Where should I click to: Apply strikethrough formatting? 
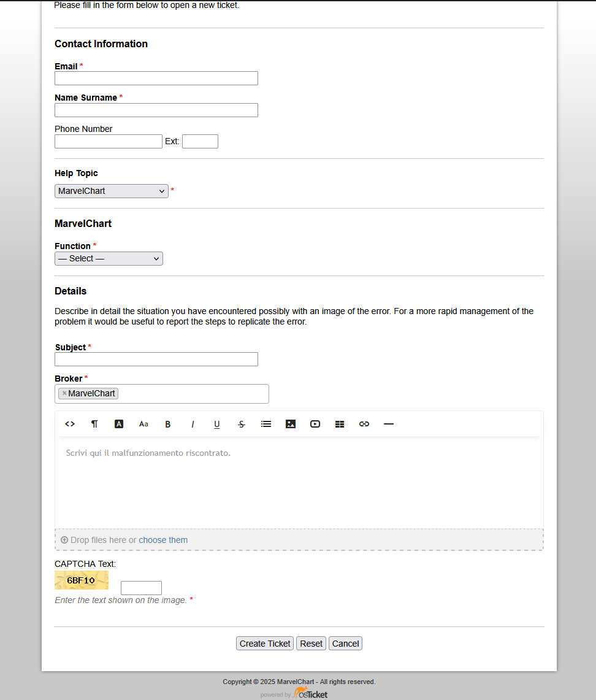point(242,424)
